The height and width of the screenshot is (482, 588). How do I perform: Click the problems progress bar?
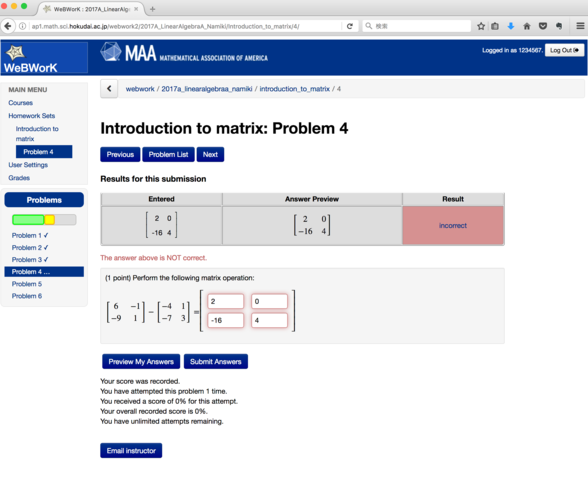coord(44,220)
